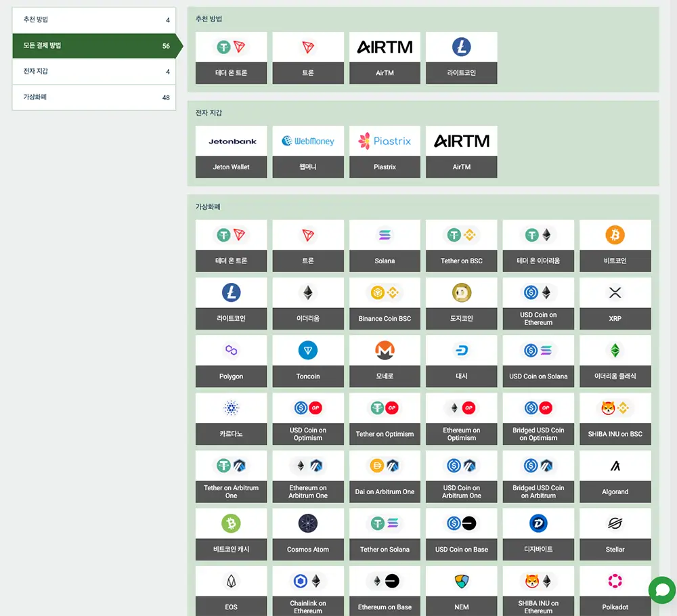
Task: Choose the 웹머니 WebMoney wallet
Action: [308, 152]
